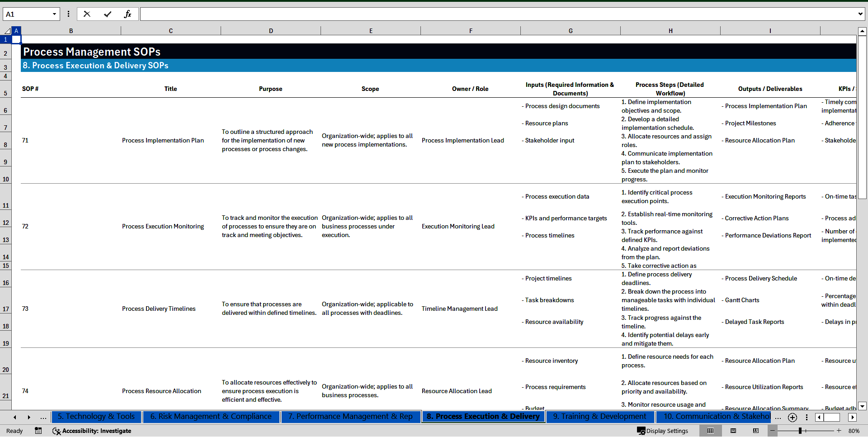Switch to Page Layout view
The height and width of the screenshot is (437, 868).
[733, 431]
